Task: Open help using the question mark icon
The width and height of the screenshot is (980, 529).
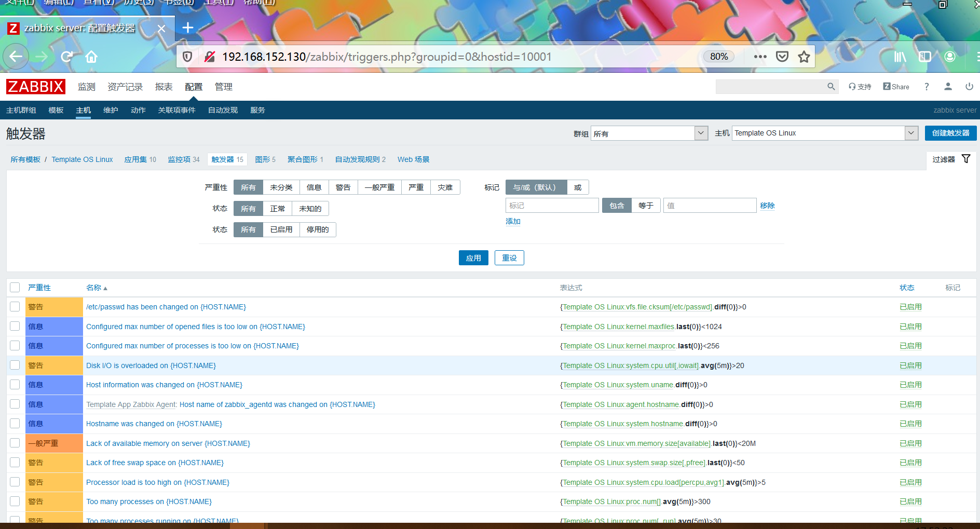Action: pyautogui.click(x=927, y=86)
